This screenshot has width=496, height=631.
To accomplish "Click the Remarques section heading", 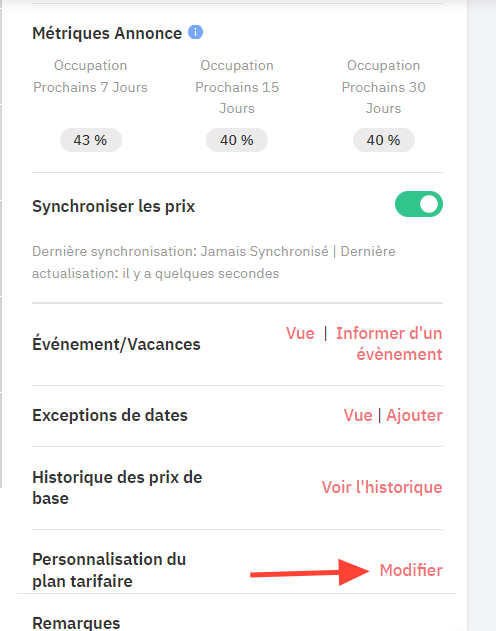I will [76, 623].
